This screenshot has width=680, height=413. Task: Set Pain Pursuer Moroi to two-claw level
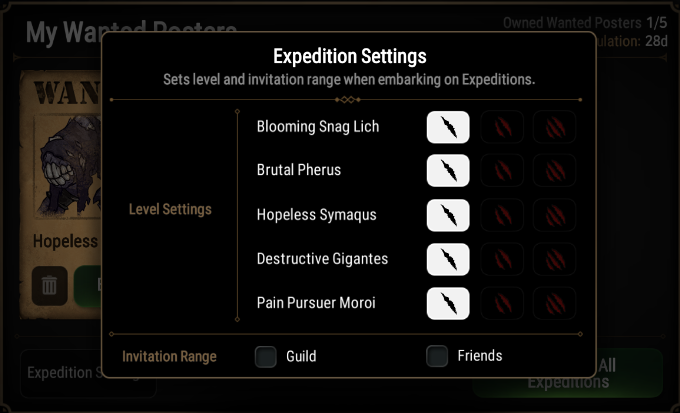(502, 303)
